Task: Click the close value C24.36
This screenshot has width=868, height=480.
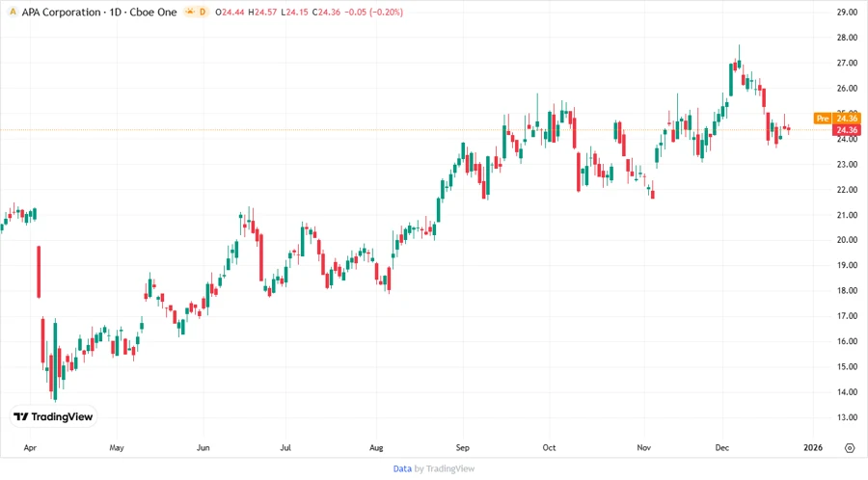Action: pyautogui.click(x=326, y=13)
